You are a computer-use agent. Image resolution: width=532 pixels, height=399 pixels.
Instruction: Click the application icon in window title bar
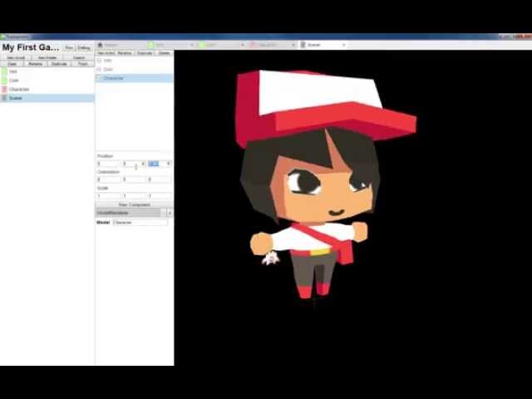[x=3, y=37]
